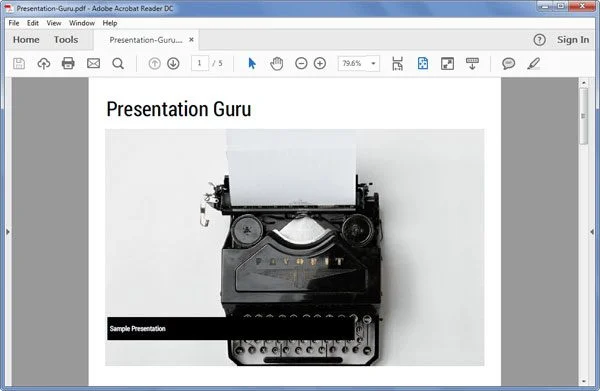Viewport: 600px width, 391px height.
Task: Upload file to cloud icon
Action: 44,63
